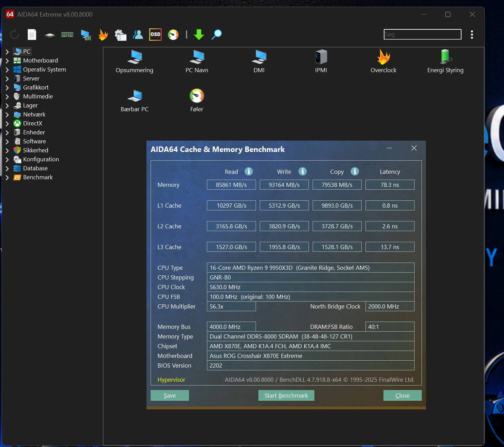
Task: Click the sensor gauge toolbar icon
Action: point(173,35)
